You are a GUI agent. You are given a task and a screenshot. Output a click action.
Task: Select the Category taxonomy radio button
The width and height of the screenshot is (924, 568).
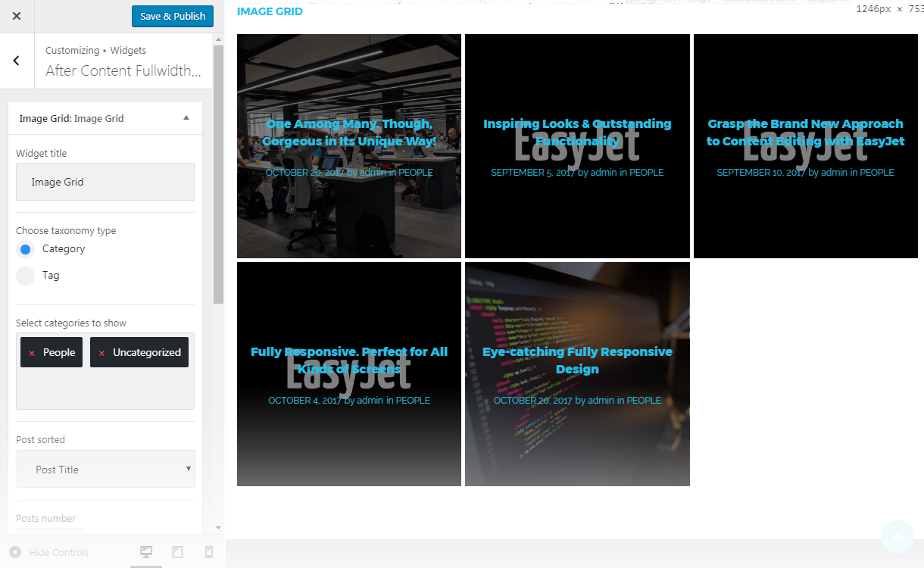(26, 249)
